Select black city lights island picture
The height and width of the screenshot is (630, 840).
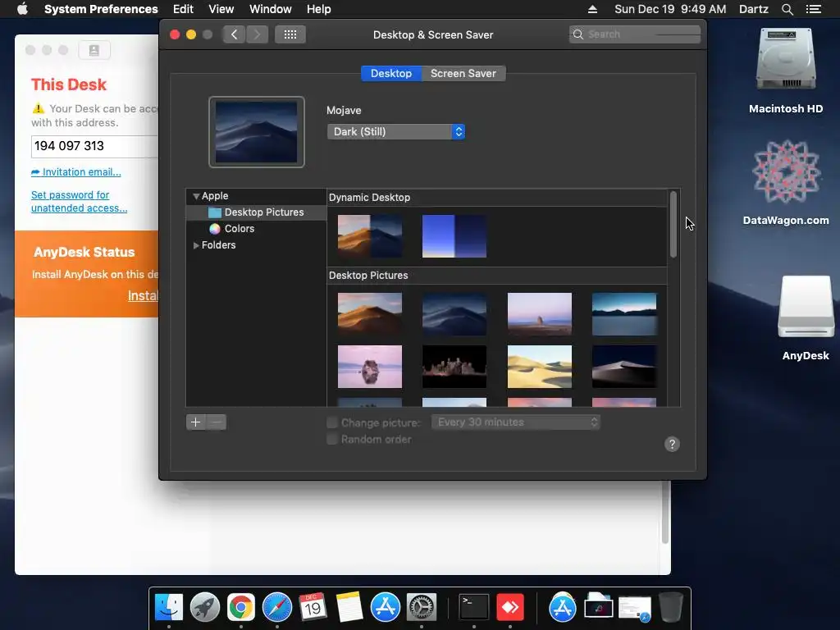coord(454,367)
